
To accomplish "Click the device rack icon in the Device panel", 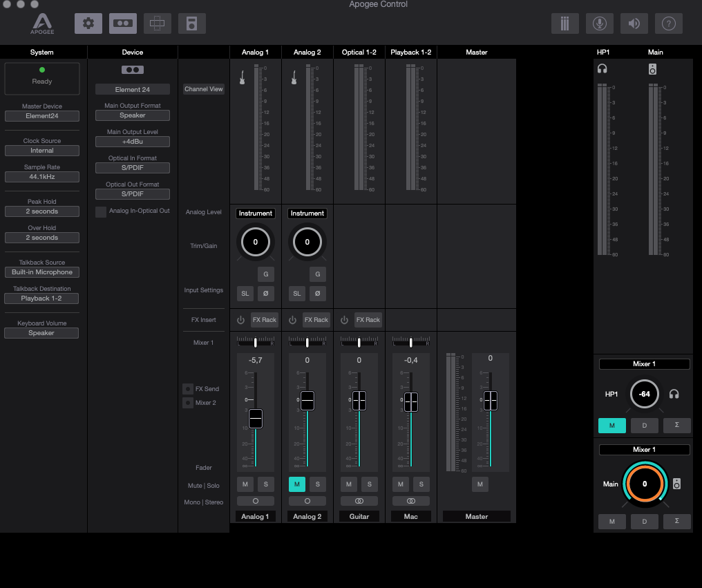I will click(x=133, y=70).
